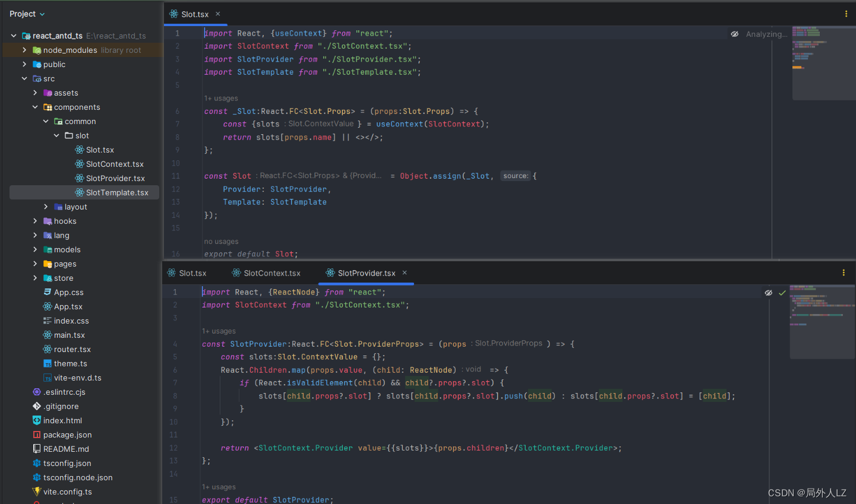Collapse the react_antd_ts root folder

[14, 36]
